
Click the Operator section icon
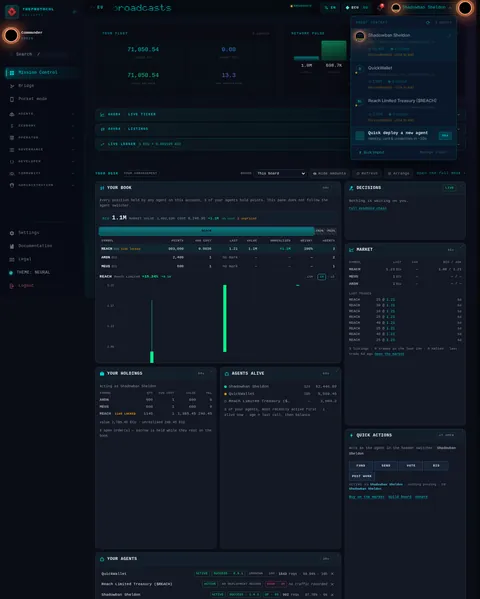coord(12,138)
